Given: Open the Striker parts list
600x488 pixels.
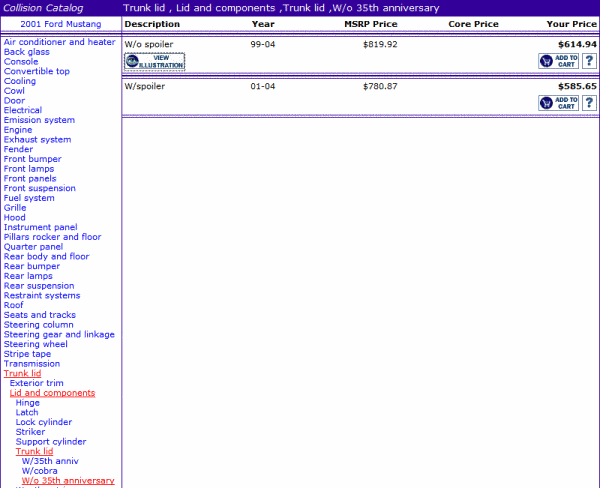Looking at the screenshot, I should click(30, 432).
